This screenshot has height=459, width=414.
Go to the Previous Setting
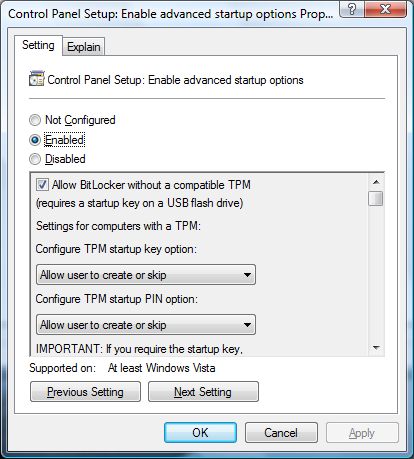click(x=85, y=392)
